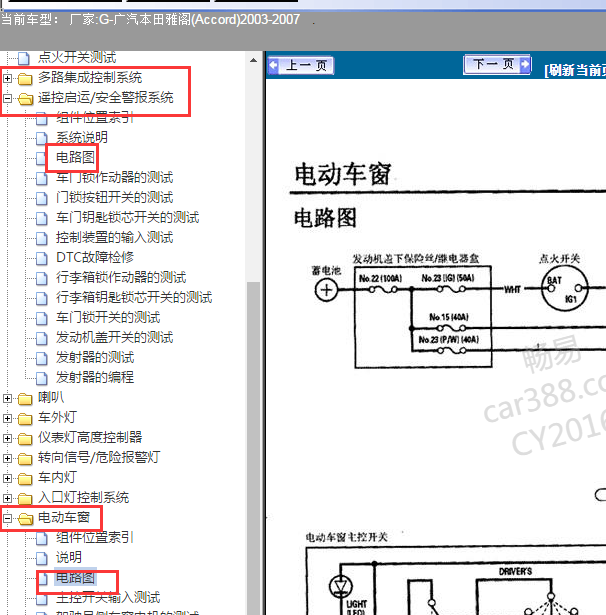
Task: Click the 车内灯 folder icon
Action: click(x=25, y=479)
